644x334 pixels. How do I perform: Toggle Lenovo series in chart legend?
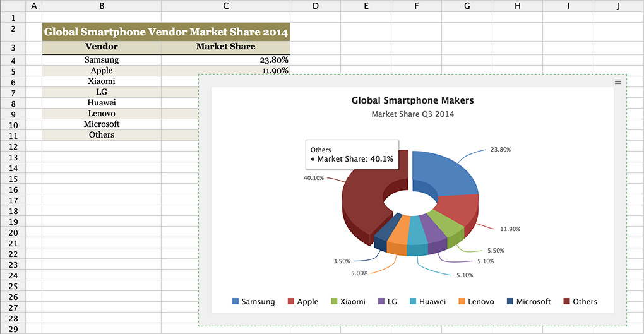click(x=477, y=302)
